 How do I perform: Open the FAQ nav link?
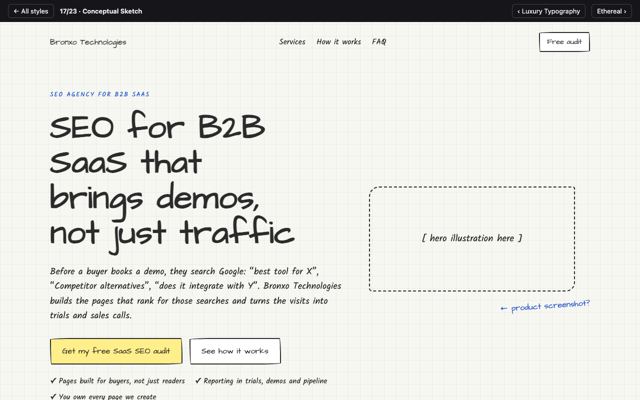(379, 42)
